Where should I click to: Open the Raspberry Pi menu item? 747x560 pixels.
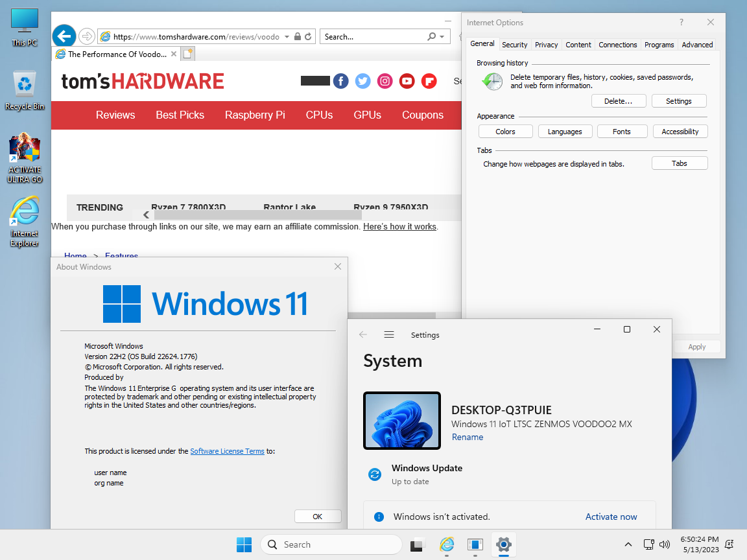(255, 115)
